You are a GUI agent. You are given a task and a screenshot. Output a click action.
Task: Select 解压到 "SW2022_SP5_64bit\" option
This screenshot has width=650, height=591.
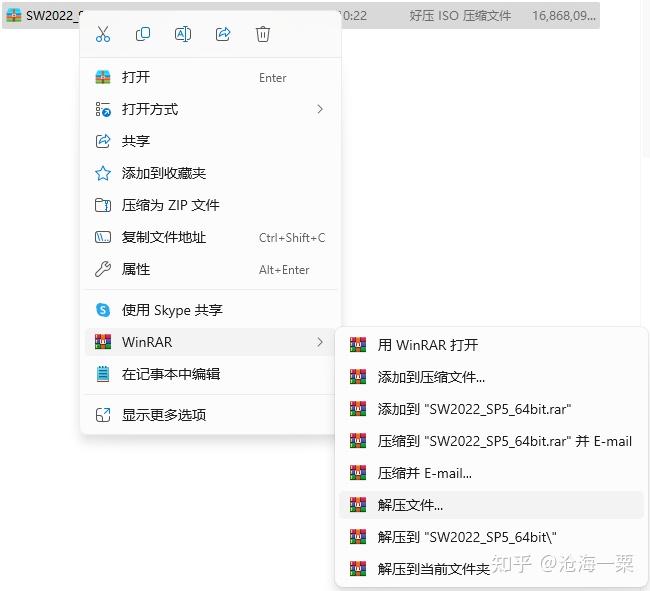pos(491,537)
